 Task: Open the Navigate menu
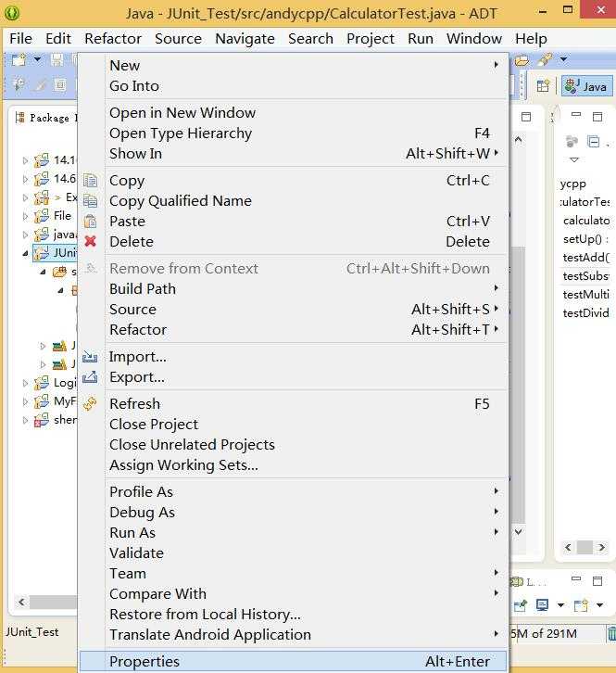tap(245, 39)
